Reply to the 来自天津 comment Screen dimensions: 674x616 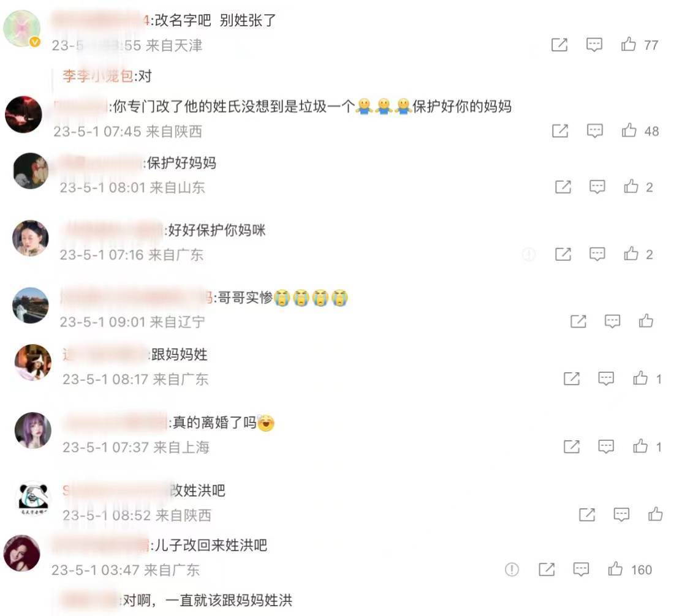coord(594,45)
